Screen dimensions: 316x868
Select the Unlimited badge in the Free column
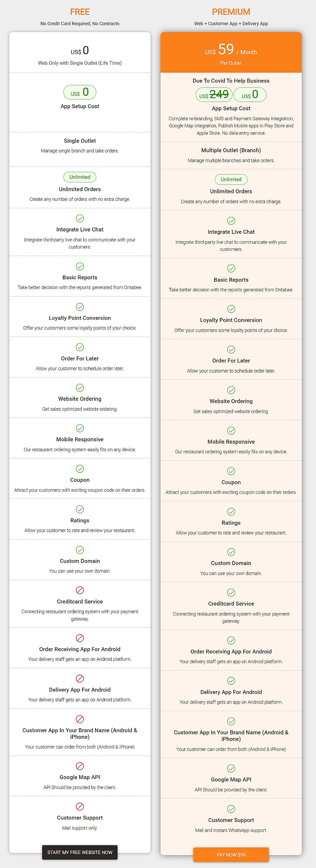click(x=79, y=177)
